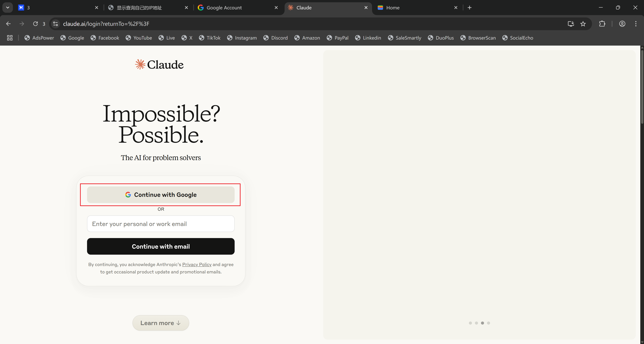Open the BrowserScan bookmark

pos(478,38)
